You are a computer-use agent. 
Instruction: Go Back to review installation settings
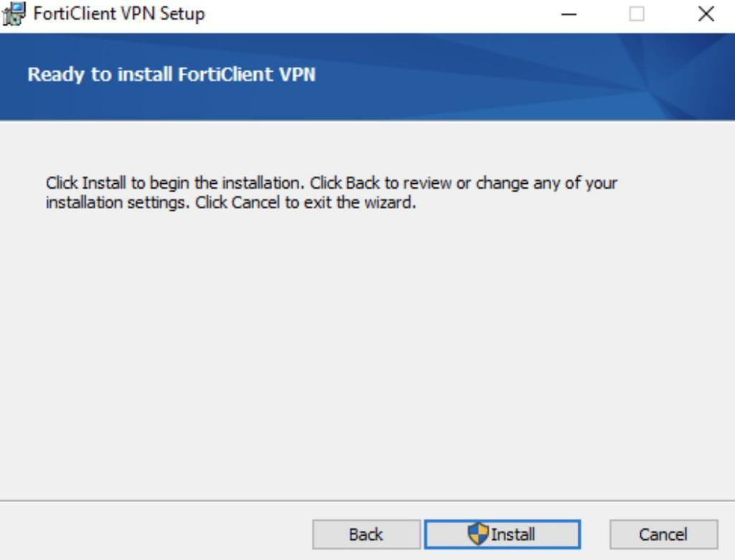coord(366,534)
